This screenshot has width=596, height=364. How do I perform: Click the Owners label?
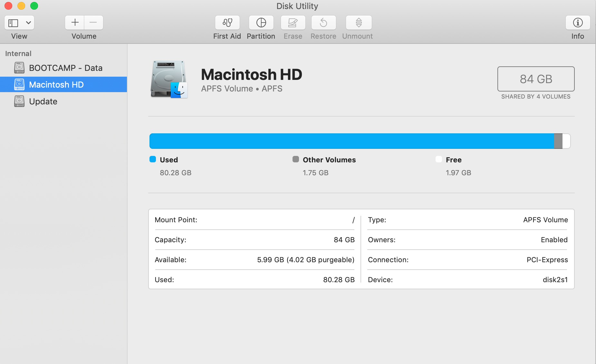pos(382,240)
